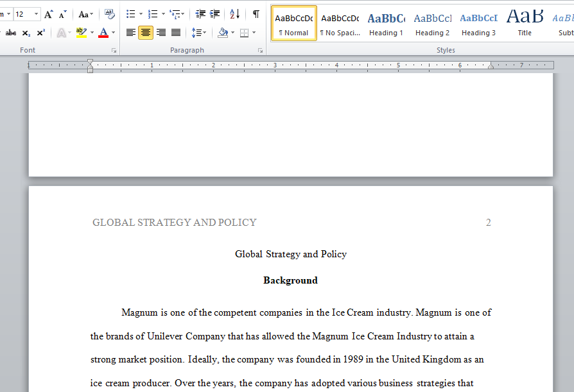
Task: Apply the Heading 3 style
Action: pyautogui.click(x=478, y=23)
